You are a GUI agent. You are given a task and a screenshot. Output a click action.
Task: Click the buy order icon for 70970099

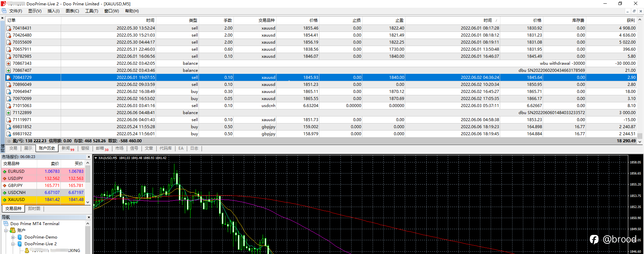point(9,99)
